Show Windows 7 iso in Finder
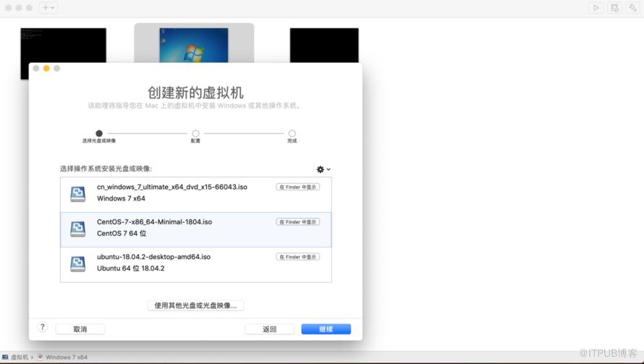Screen dimensions: 644x364 (298, 187)
